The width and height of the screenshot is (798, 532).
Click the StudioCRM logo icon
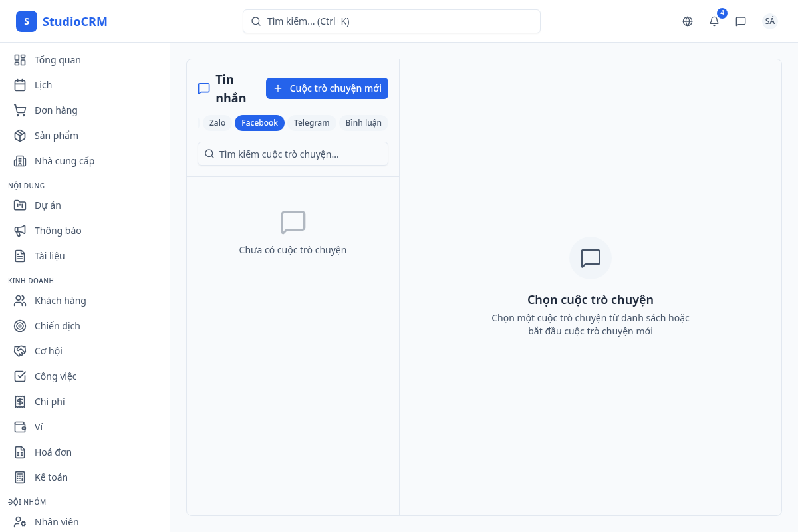click(x=27, y=21)
